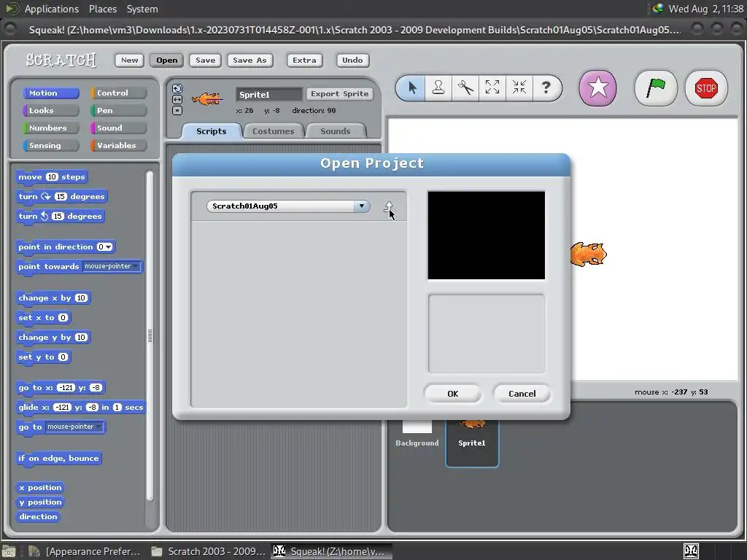Click the Sprite1 thumbnail in sprite header
Image resolution: width=747 pixels, height=560 pixels.
tap(206, 99)
